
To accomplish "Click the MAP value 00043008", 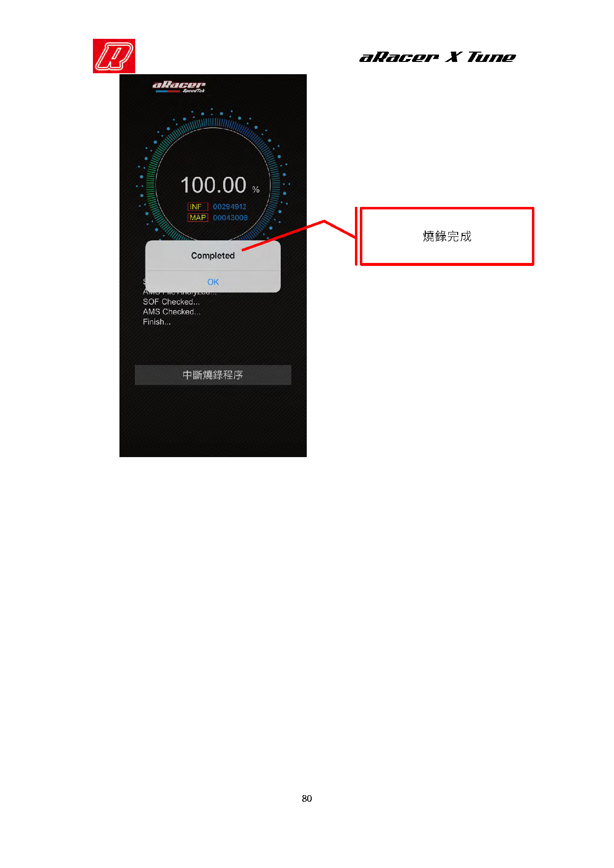I will (230, 218).
